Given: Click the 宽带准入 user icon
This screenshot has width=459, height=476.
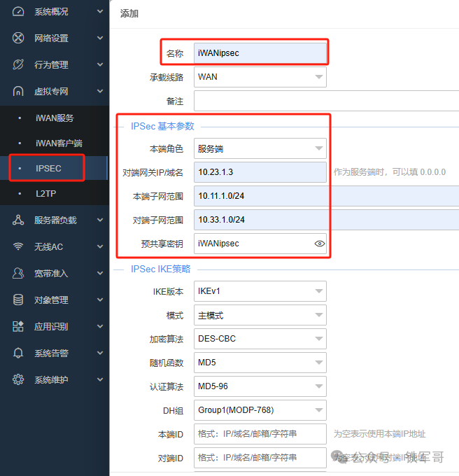Looking at the screenshot, I should click(x=18, y=273).
